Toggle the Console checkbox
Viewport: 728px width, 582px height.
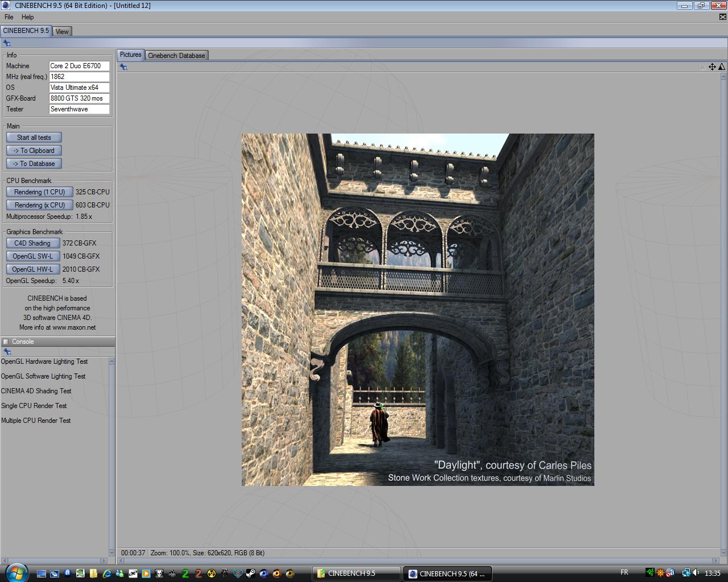(6, 342)
